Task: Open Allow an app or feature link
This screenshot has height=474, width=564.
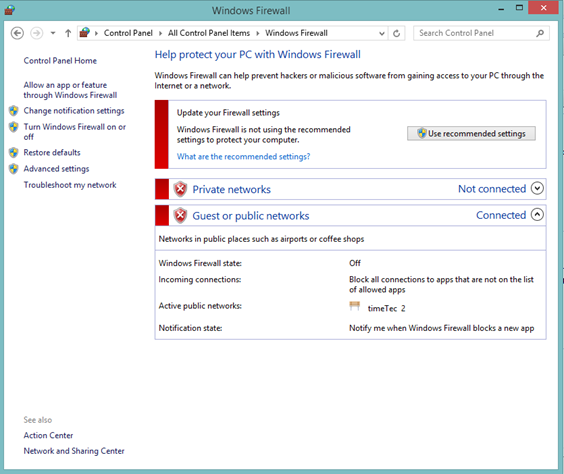Action: pos(70,90)
